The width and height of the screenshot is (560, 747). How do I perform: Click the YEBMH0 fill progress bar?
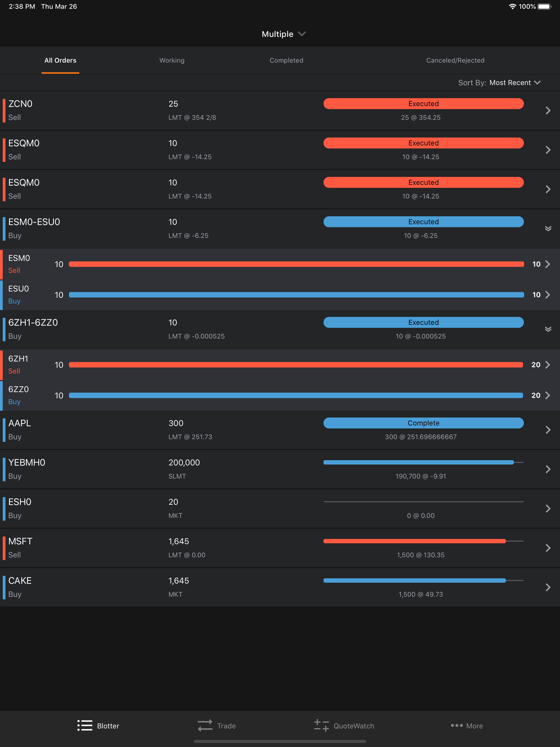point(424,462)
